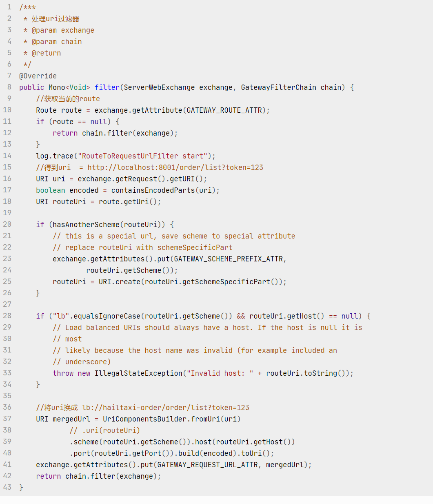Click the 'GATEWAY_SCHEME_PREFIX_ATTR' constant

tap(228, 259)
